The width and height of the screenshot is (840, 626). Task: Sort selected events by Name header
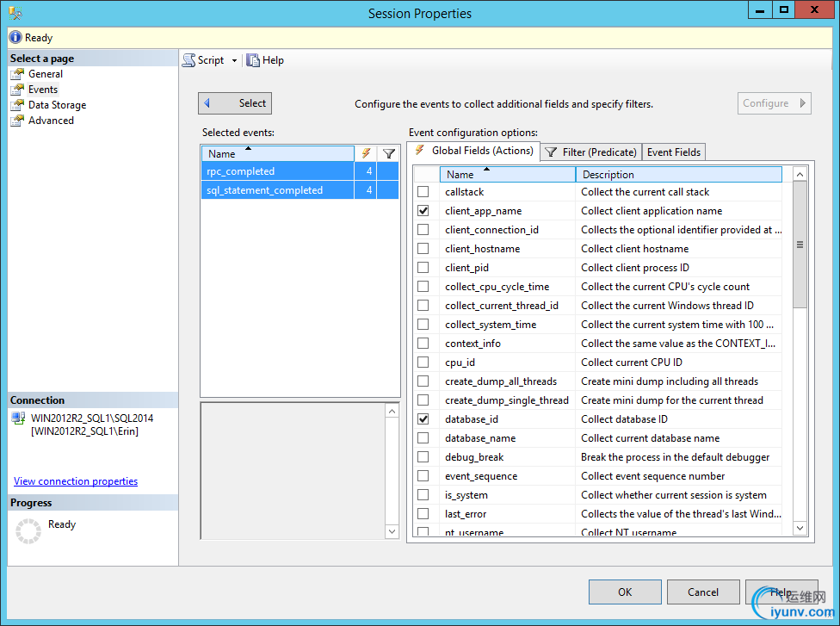click(278, 154)
